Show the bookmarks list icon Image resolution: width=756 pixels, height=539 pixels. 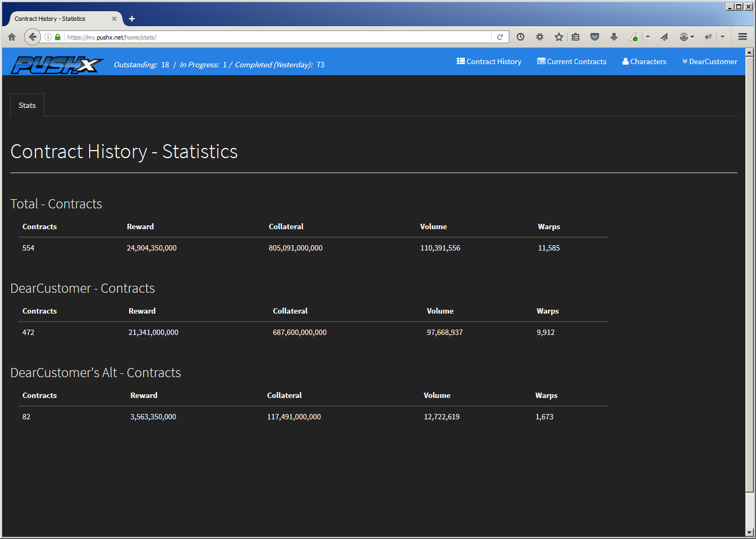point(576,37)
